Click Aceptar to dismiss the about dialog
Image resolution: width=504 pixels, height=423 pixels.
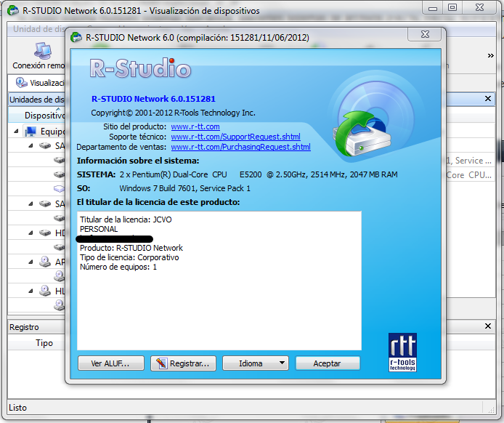pyautogui.click(x=328, y=363)
